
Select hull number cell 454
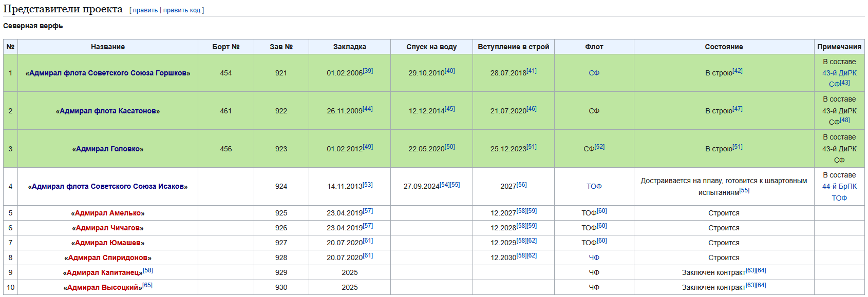pyautogui.click(x=226, y=73)
